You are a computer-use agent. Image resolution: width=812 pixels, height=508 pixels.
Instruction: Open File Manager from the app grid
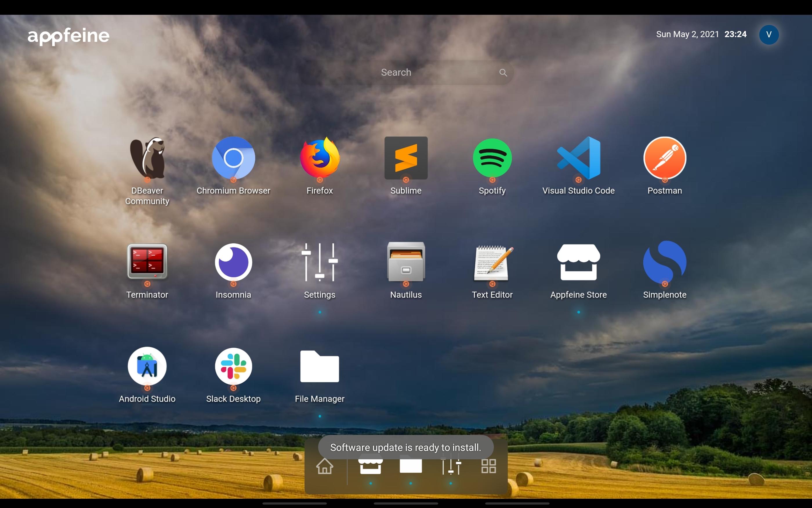(320, 366)
